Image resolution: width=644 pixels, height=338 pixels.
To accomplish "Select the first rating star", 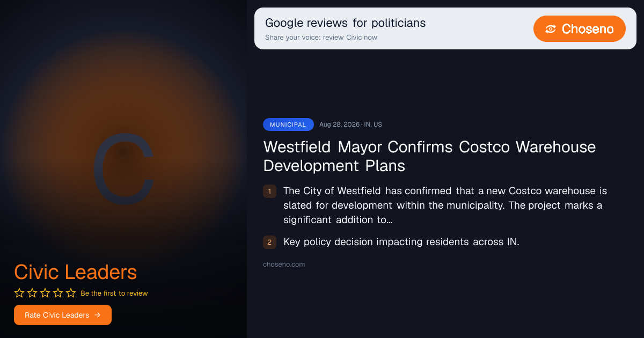I will (x=19, y=293).
